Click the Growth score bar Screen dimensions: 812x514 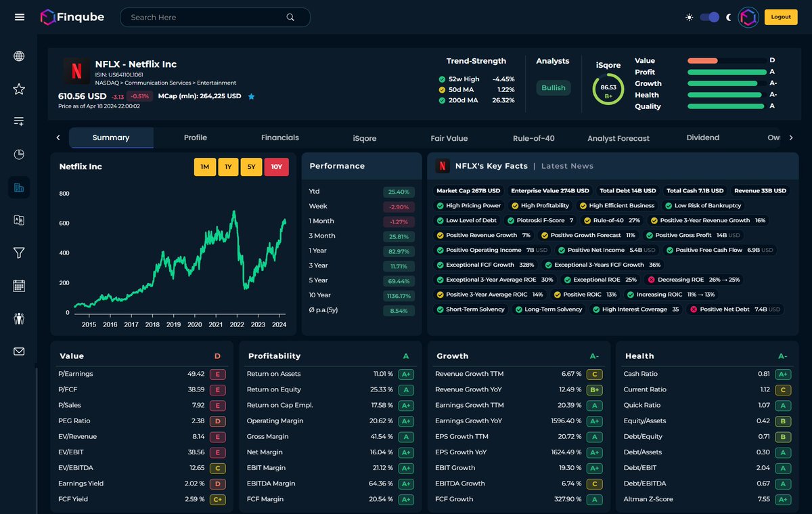[x=727, y=83]
